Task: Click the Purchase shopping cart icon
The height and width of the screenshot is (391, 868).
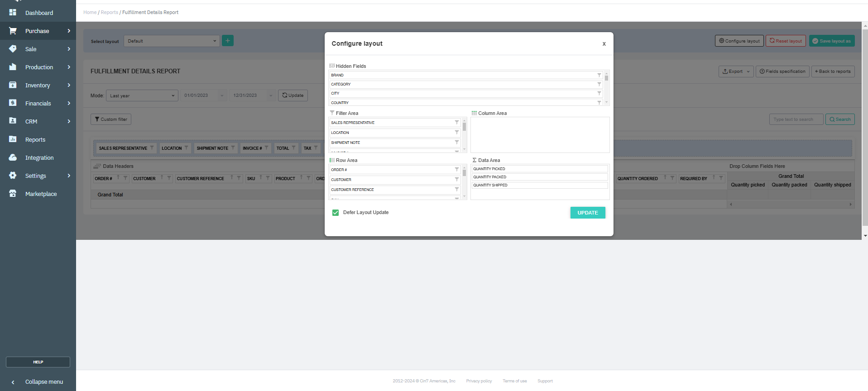Action: tap(13, 31)
